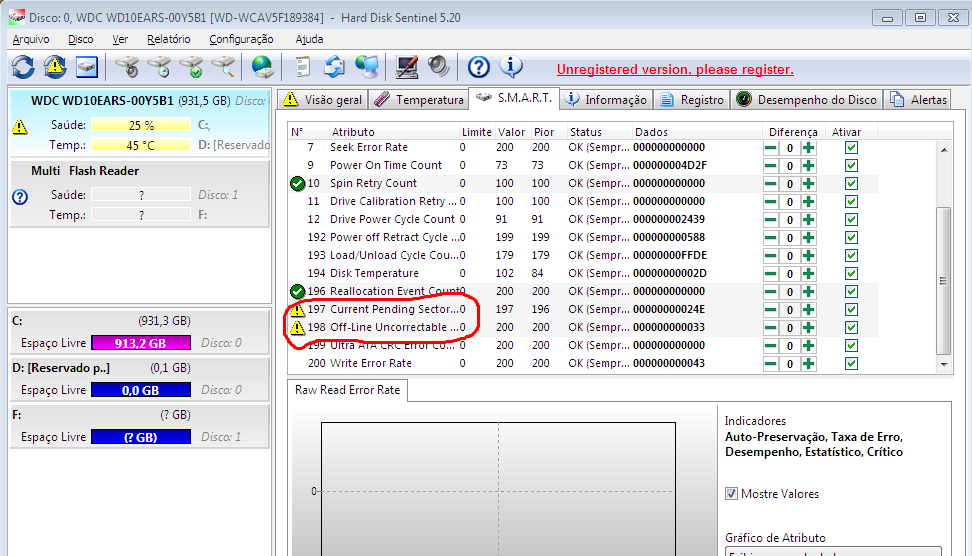Click the blue info bubble icon
The image size is (972, 556).
click(x=511, y=66)
